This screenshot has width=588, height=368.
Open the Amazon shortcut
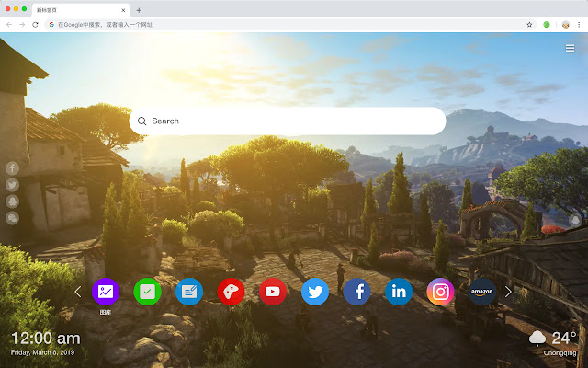tap(482, 292)
